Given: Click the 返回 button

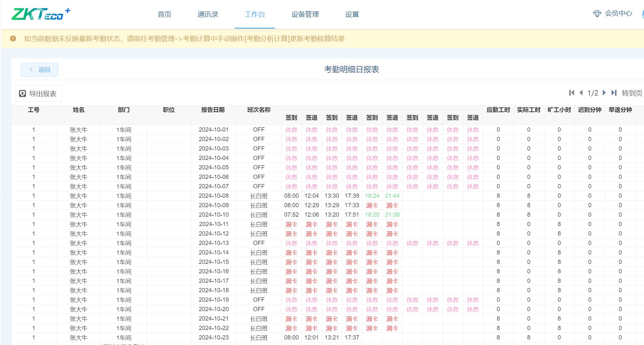Looking at the screenshot, I should (39, 69).
